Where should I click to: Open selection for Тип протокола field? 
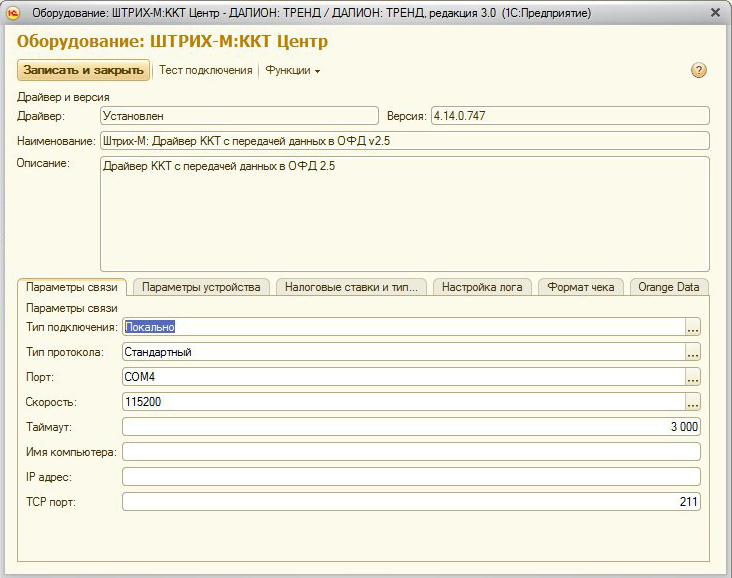coord(693,352)
